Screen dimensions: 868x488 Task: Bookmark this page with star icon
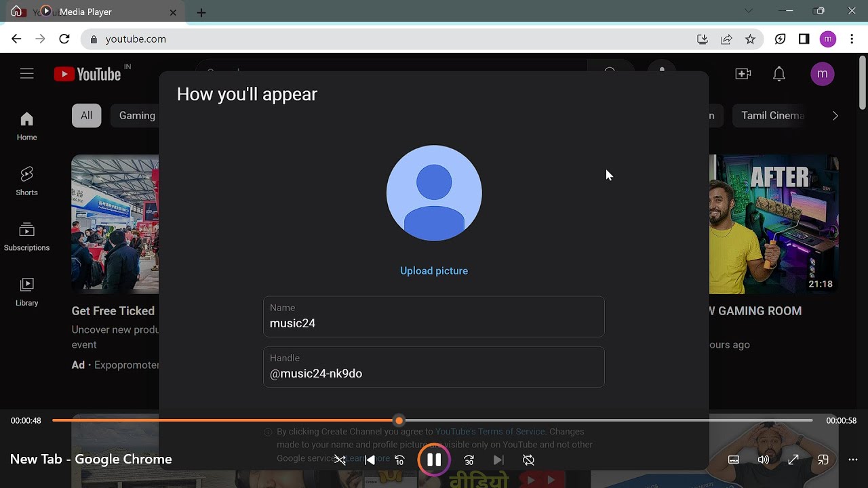point(750,39)
